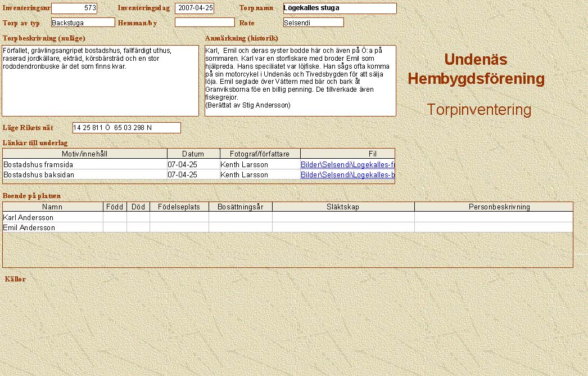Image resolution: width=588 pixels, height=376 pixels.
Task: Click the Datum column header
Action: 193,154
